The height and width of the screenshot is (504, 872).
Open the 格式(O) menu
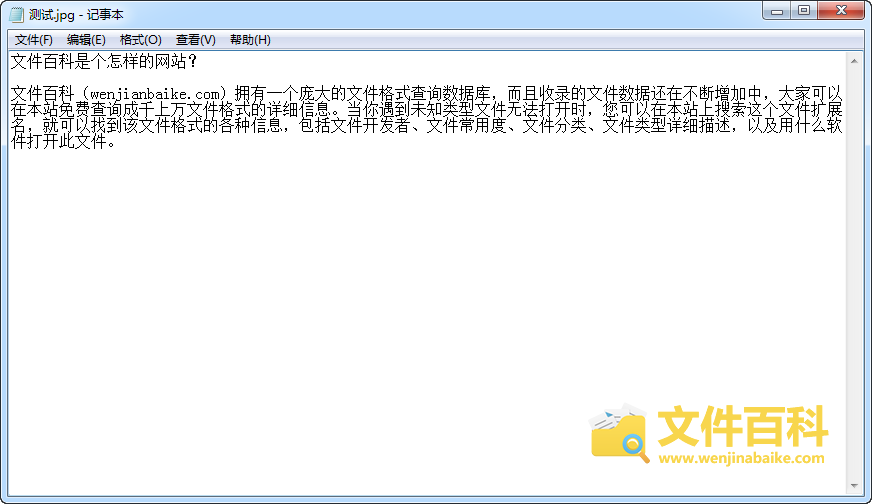(x=140, y=40)
